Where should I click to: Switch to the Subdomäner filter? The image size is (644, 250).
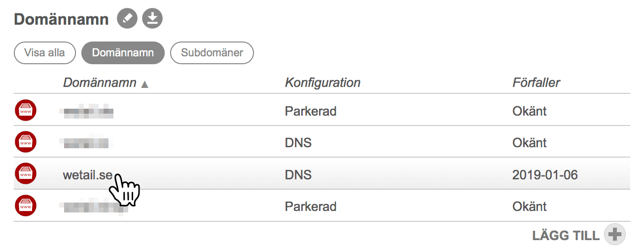[x=212, y=53]
